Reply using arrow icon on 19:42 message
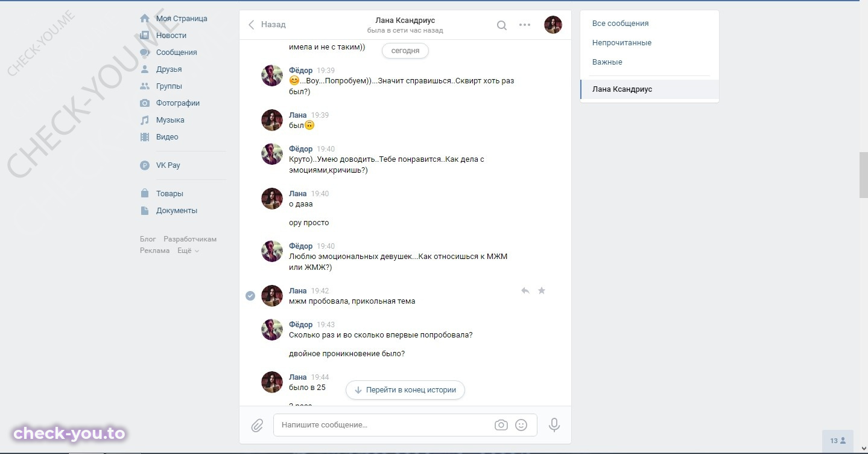Viewport: 868px width, 454px height. point(525,291)
